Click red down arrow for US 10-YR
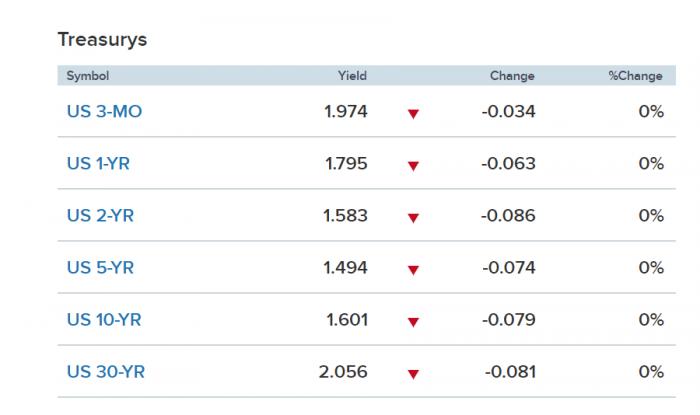This screenshot has height=415, width=700. click(413, 322)
